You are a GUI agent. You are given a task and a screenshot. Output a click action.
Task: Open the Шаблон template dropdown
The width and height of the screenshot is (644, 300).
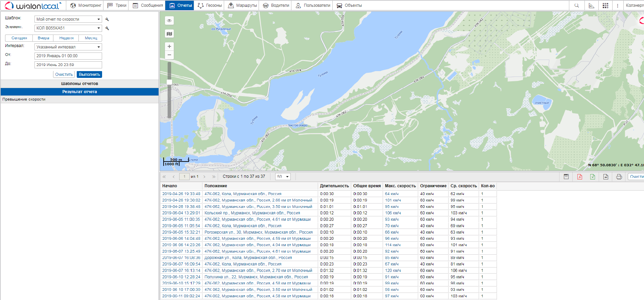tap(68, 19)
